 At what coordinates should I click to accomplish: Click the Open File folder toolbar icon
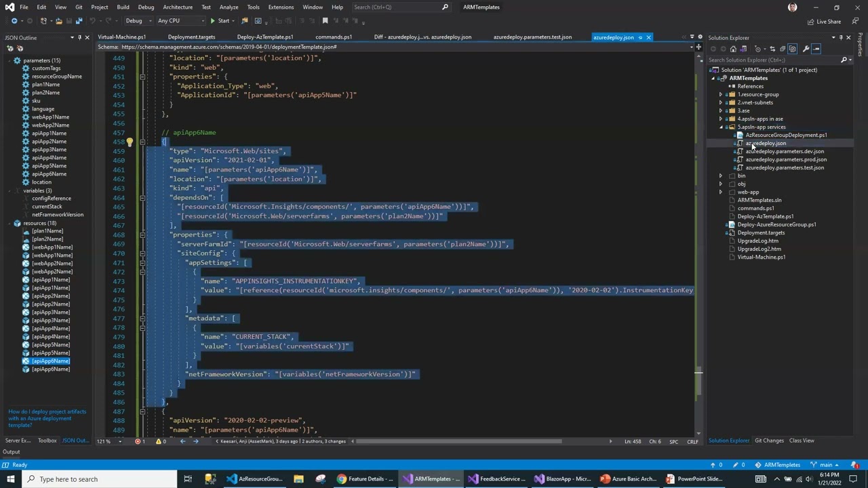point(59,21)
